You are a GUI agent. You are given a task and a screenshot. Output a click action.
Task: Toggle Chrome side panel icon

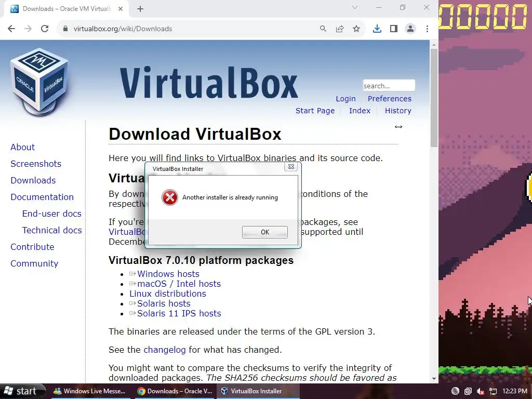(x=394, y=29)
